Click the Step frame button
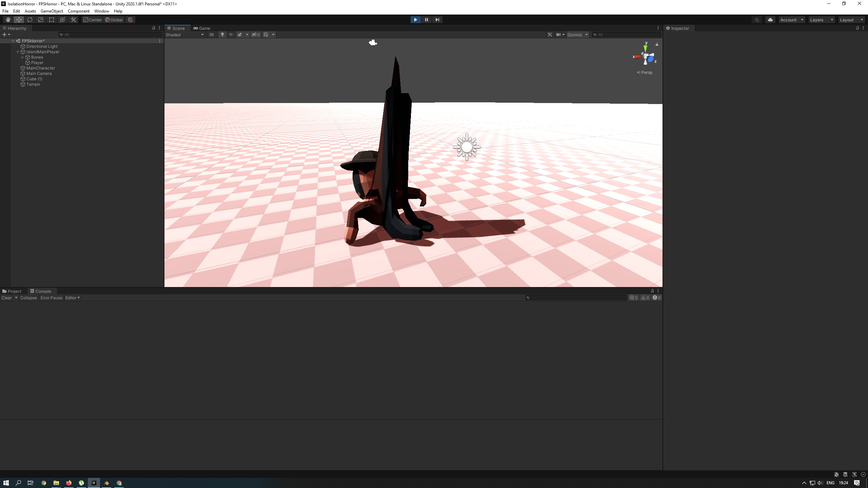This screenshot has width=868, height=488. click(437, 20)
